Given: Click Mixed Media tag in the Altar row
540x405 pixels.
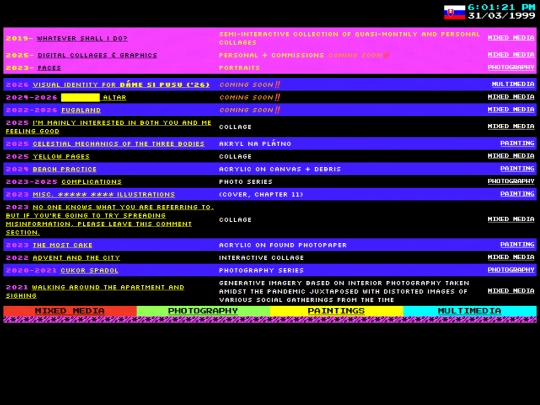Looking at the screenshot, I should [511, 97].
